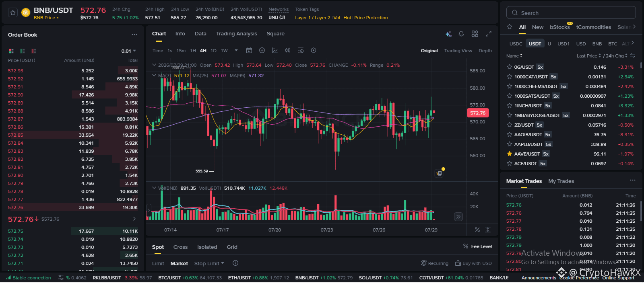644x283 pixels.
Task: Open the BNB Price link
Action: (46, 18)
